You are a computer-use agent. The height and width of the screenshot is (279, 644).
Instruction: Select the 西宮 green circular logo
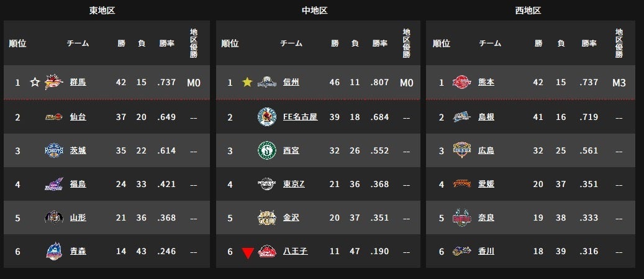[267, 150]
